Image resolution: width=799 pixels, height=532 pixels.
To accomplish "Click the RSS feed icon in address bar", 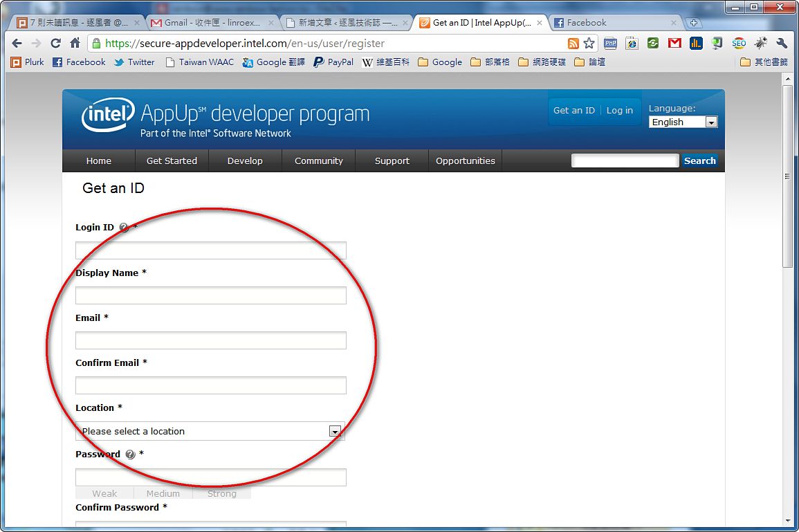I will (x=573, y=44).
